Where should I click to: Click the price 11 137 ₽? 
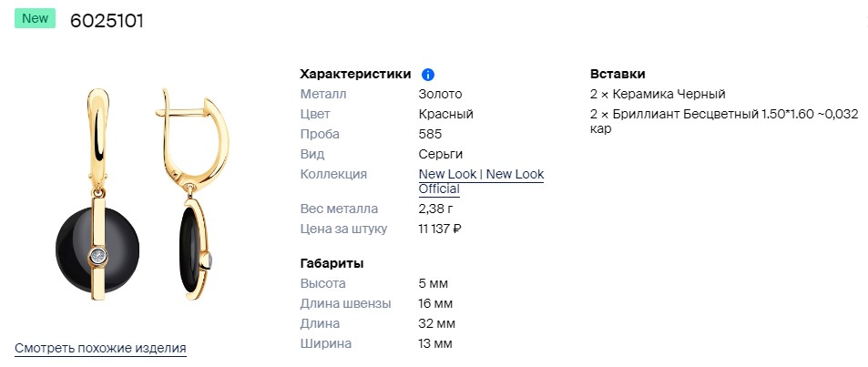click(x=440, y=229)
